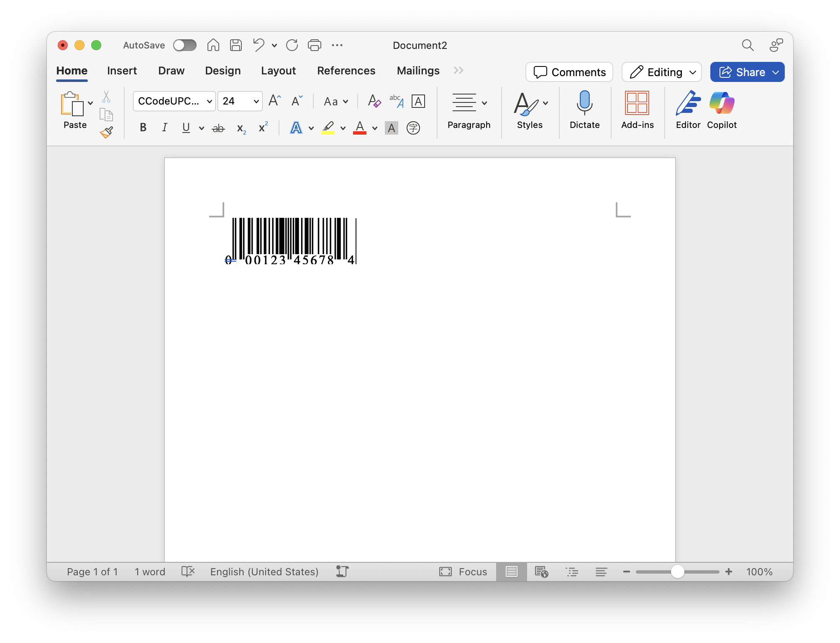The height and width of the screenshot is (643, 840).
Task: Adjust the zoom slider
Action: (x=677, y=572)
